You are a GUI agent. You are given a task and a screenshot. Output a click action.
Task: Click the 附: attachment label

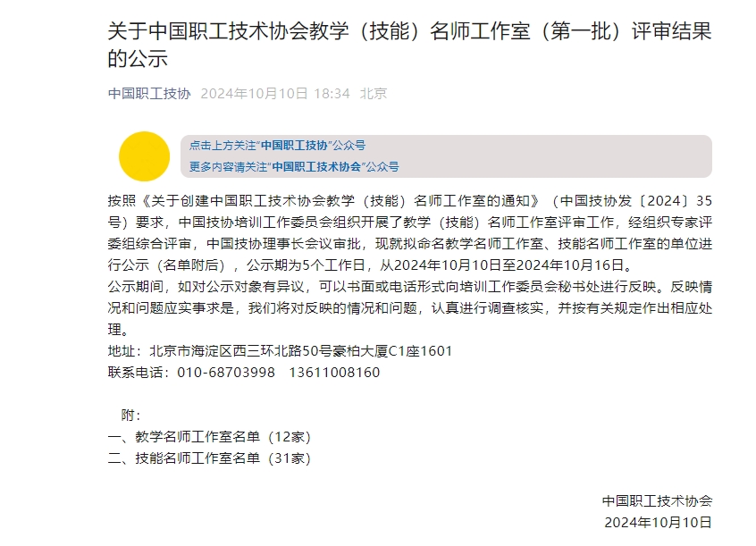coord(130,416)
